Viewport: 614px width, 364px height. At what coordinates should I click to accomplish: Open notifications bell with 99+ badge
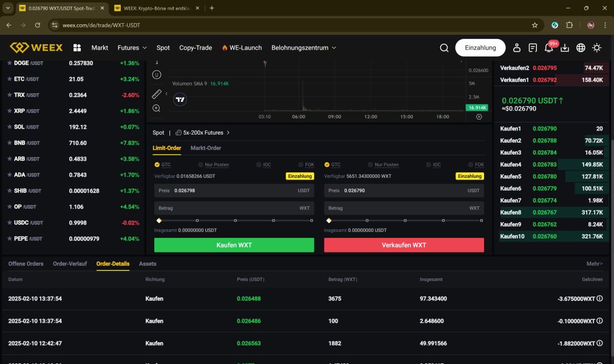tap(548, 48)
